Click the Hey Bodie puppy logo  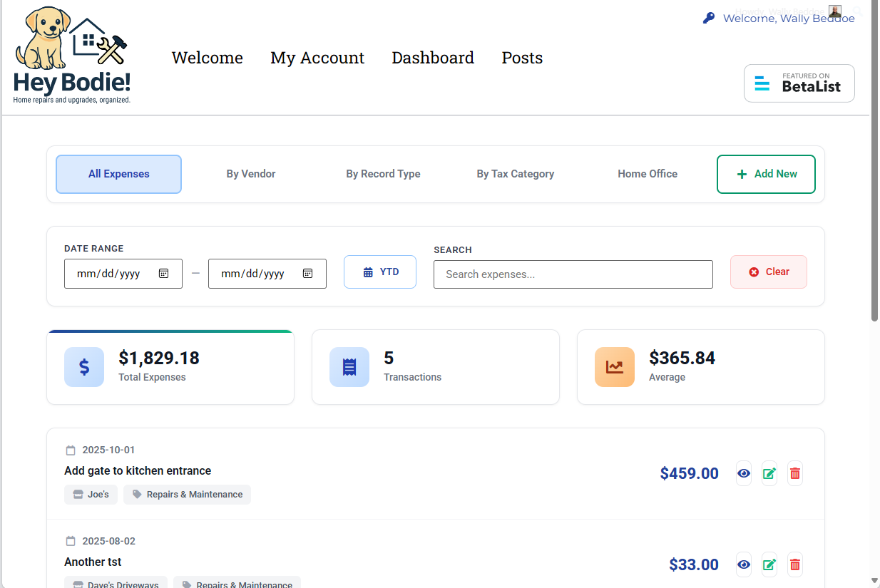[72, 56]
